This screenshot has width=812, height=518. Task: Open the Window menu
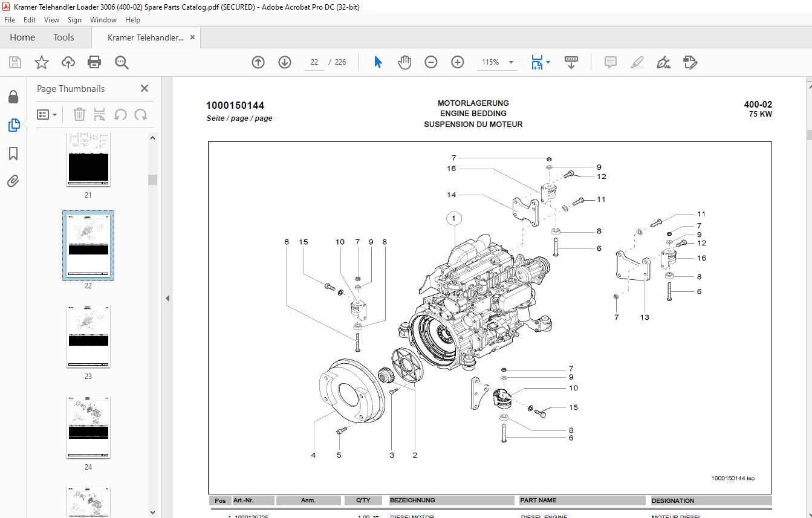[x=103, y=20]
